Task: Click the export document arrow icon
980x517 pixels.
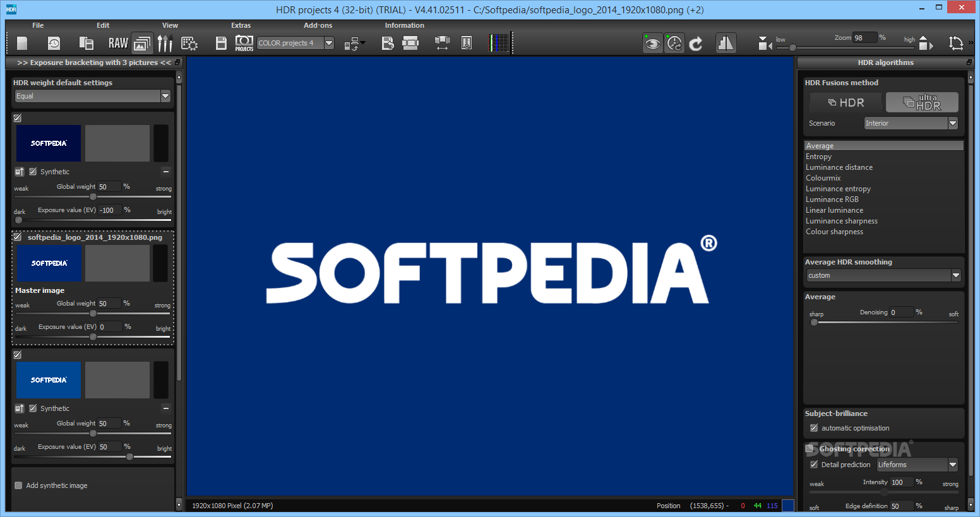Action: point(388,43)
